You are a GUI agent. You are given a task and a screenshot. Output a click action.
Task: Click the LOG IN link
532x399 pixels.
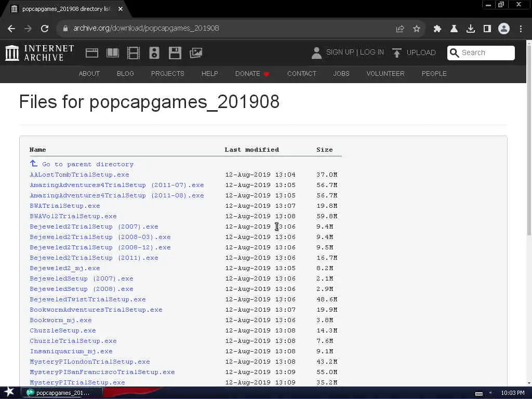pyautogui.click(x=371, y=52)
